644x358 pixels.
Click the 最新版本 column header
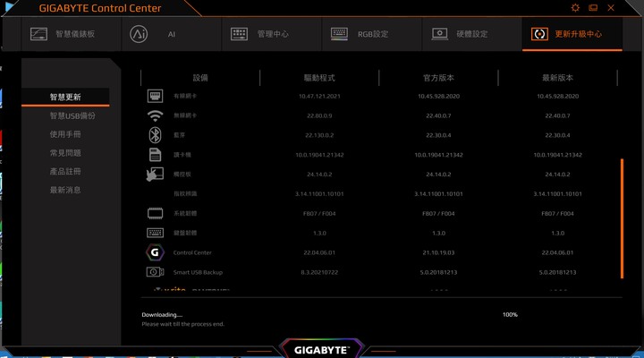pos(558,78)
